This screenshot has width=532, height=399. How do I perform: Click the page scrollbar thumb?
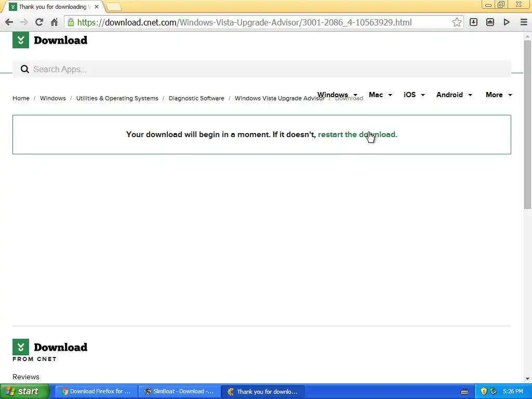click(528, 125)
